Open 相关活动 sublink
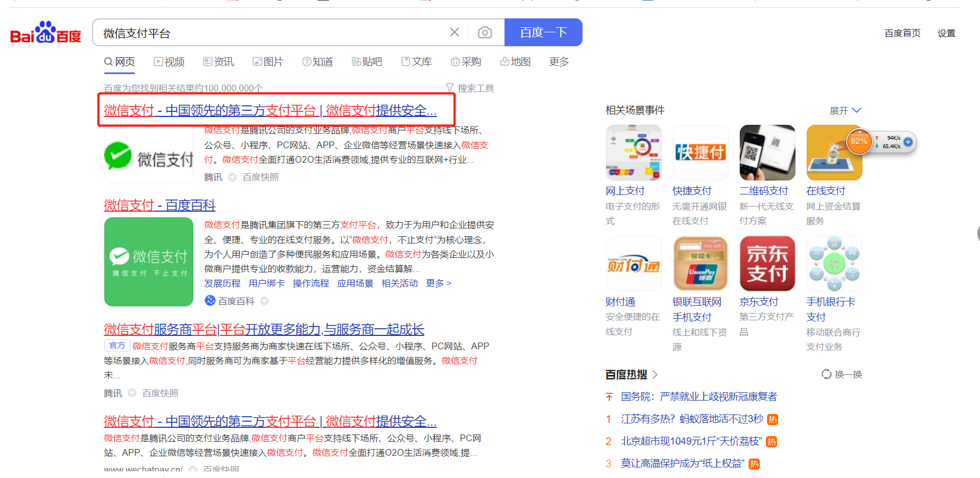 [400, 284]
